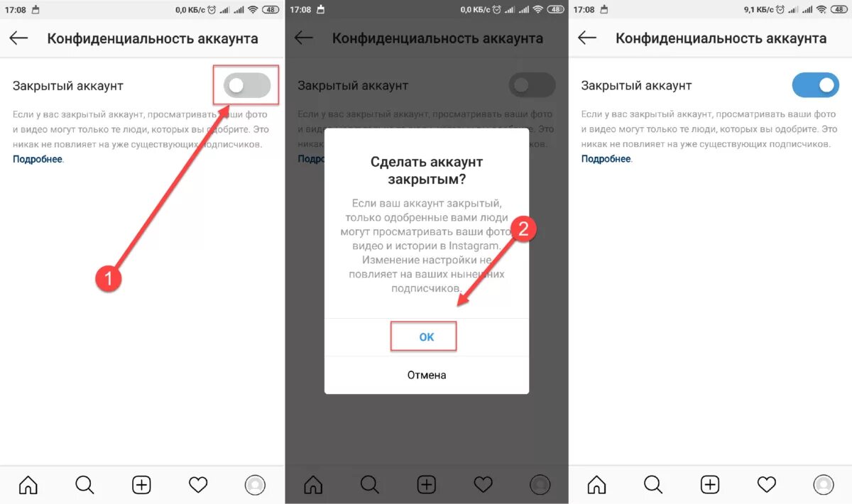The image size is (852, 504).
Task: Tap dimmed back arrow in middle screen
Action: 304,38
